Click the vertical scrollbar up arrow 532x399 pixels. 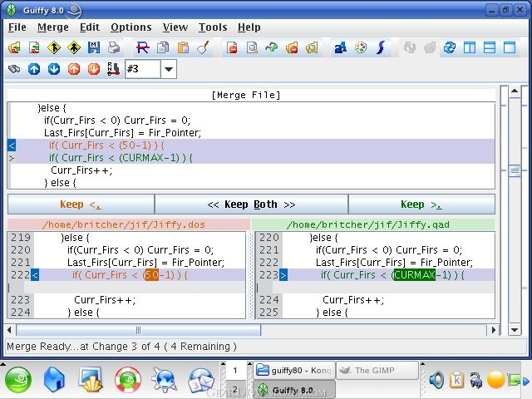(x=515, y=91)
